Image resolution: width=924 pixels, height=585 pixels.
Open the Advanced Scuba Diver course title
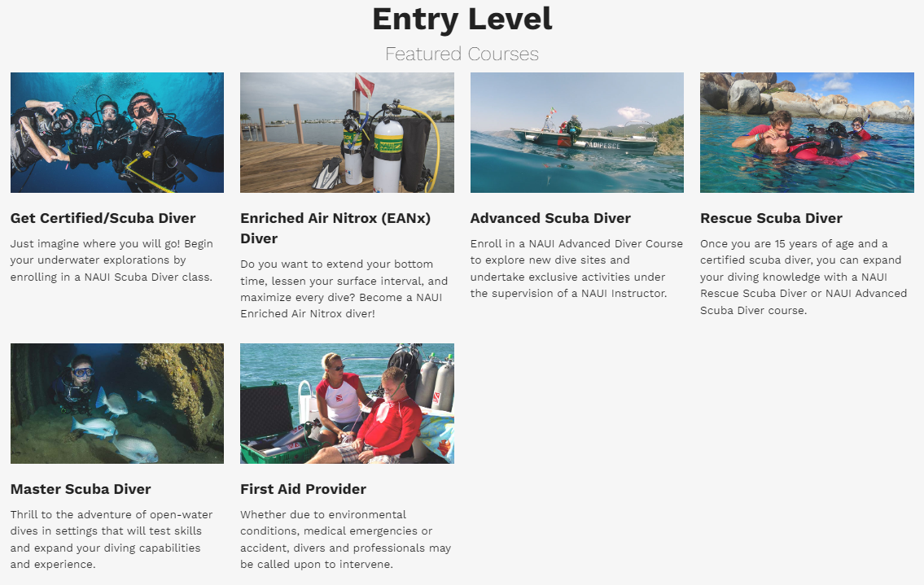click(550, 219)
